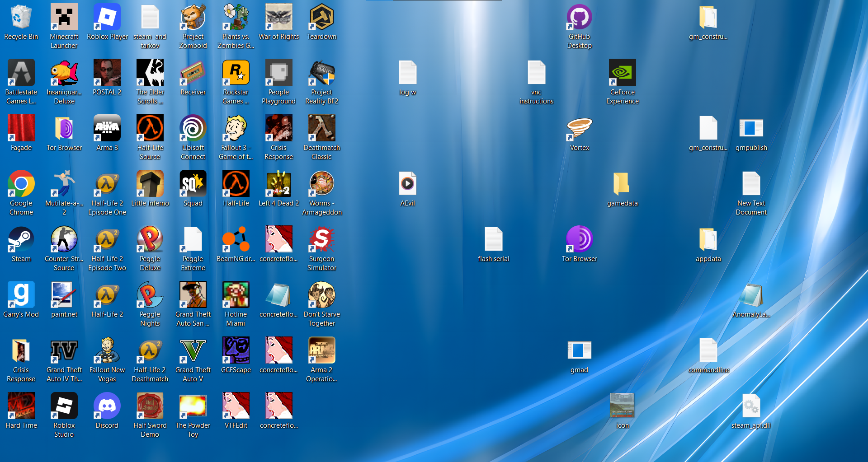Select the AEvil media file icon
The height and width of the screenshot is (462, 868).
pos(408,183)
